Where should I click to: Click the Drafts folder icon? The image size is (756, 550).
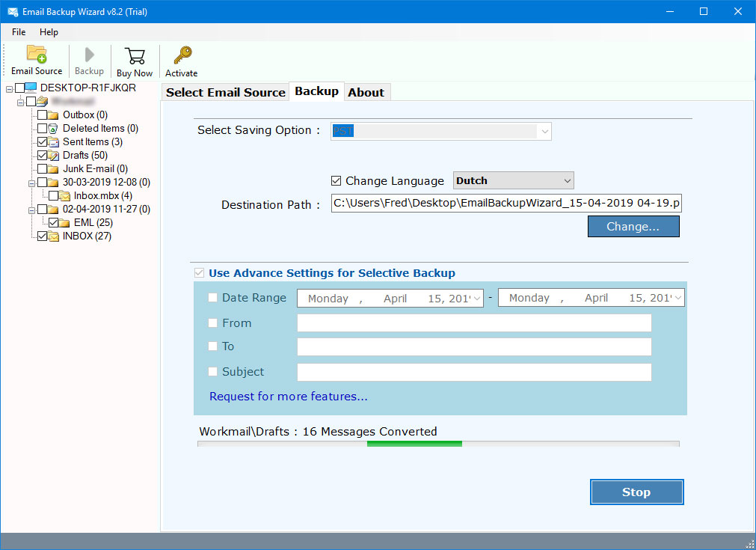tap(53, 156)
